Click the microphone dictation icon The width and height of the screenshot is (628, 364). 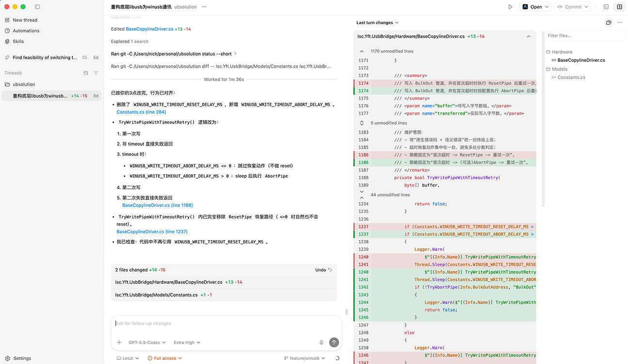coord(321,342)
